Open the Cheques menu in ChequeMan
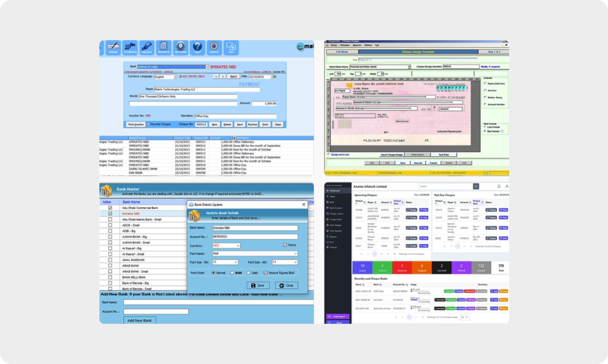 [x=345, y=45]
